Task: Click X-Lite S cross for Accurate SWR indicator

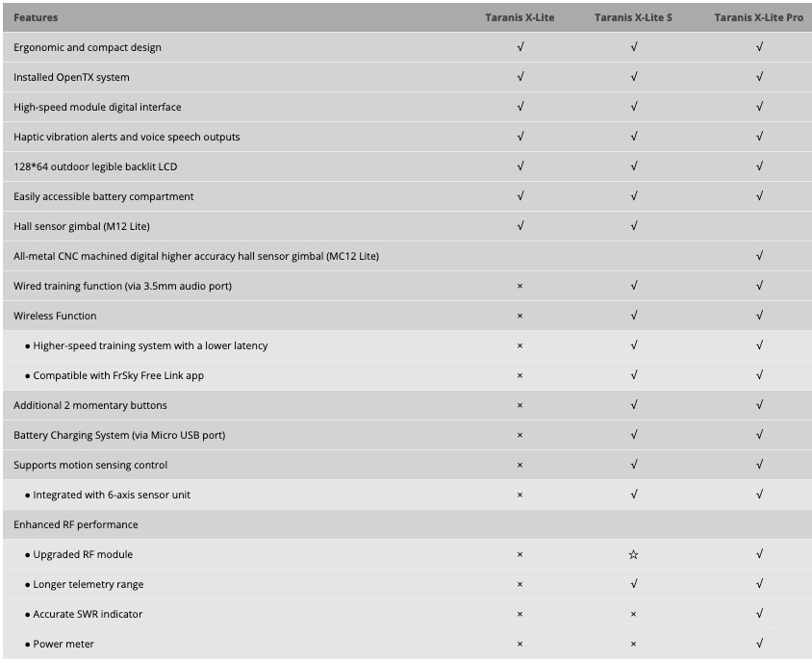Action: tap(633, 614)
